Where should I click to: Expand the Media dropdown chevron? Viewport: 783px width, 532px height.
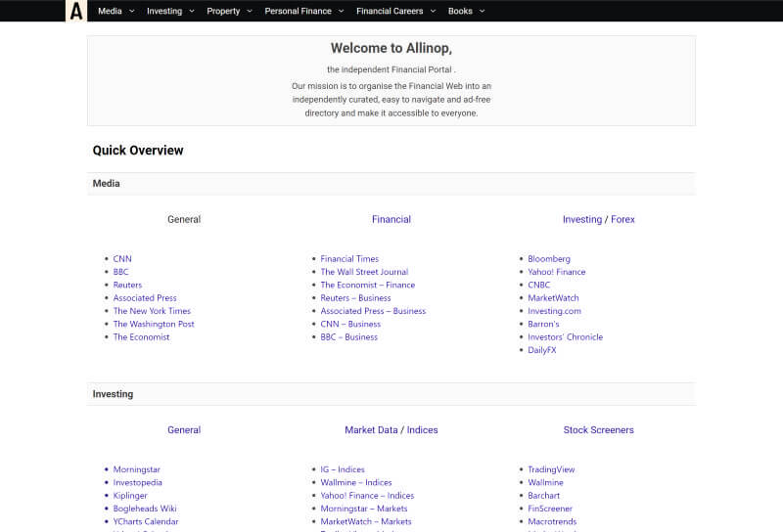[132, 11]
